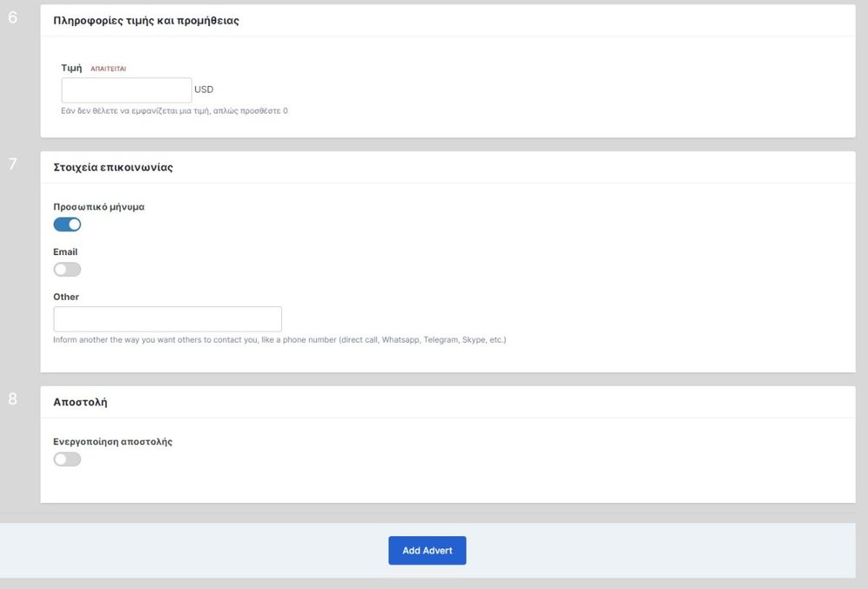Click the Προσωπικό μήνυμα label text

99,207
